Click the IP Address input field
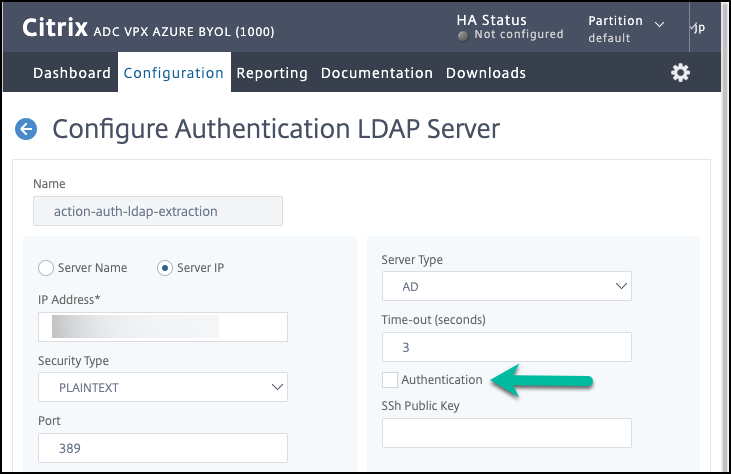Viewport: 731px width, 474px height. (162, 327)
